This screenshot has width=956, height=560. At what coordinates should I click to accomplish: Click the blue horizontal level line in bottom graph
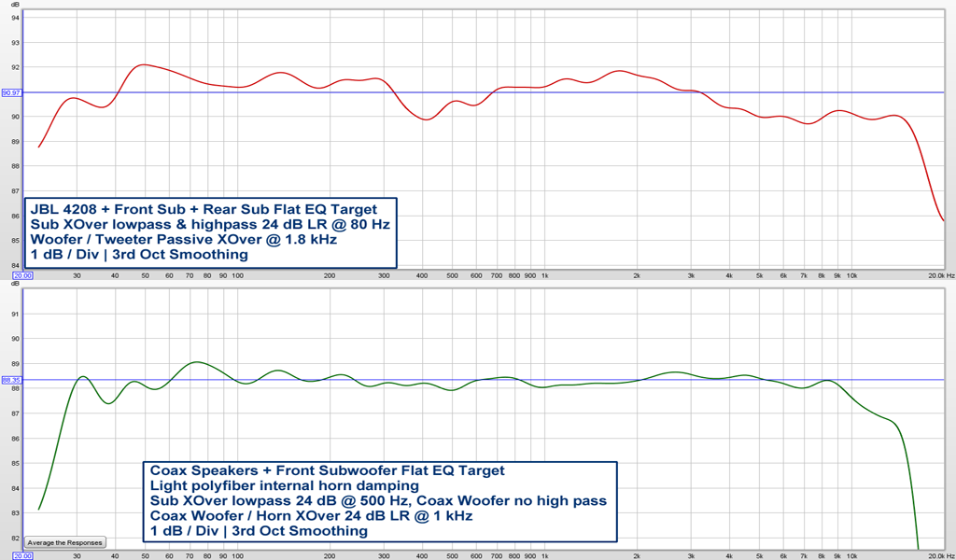(x=560, y=380)
